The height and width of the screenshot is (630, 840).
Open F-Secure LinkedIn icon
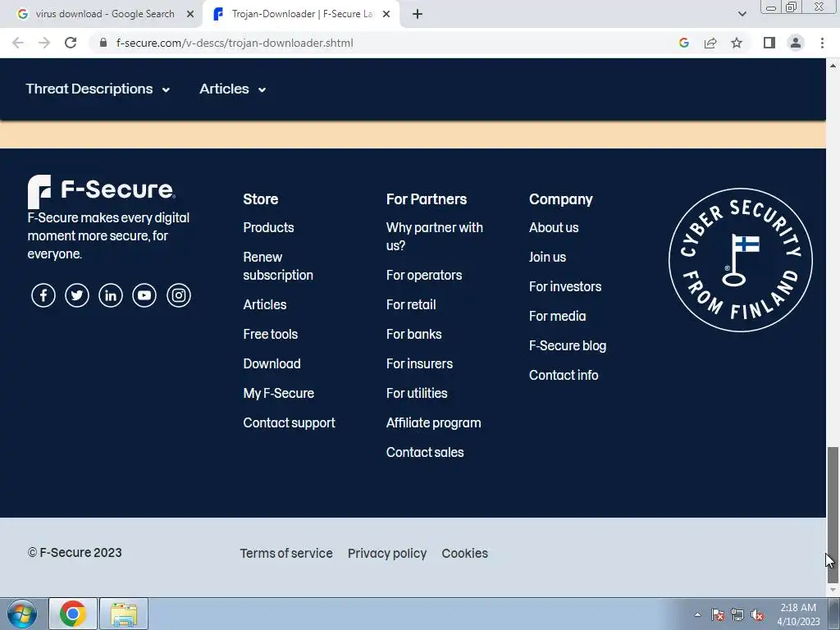[x=111, y=295]
